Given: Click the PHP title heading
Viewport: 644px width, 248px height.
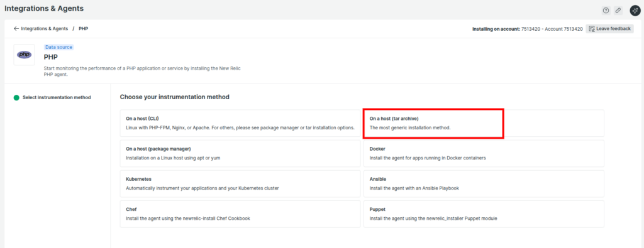Looking at the screenshot, I should (51, 57).
